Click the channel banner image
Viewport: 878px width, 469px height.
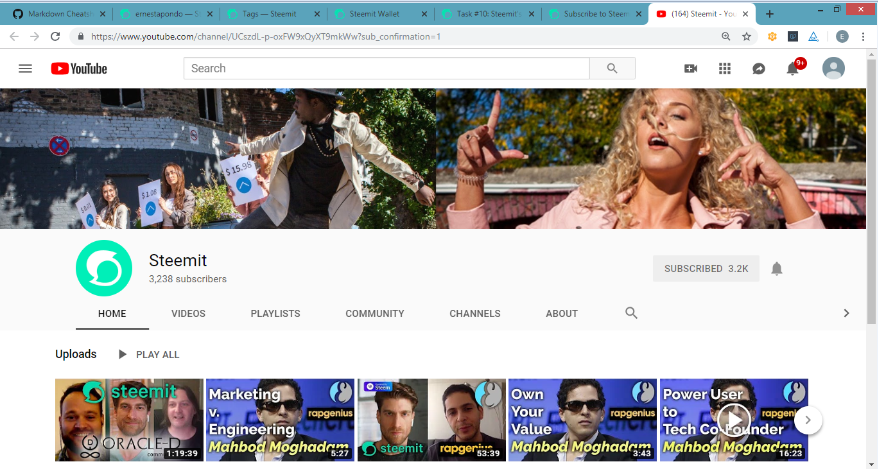click(x=433, y=158)
